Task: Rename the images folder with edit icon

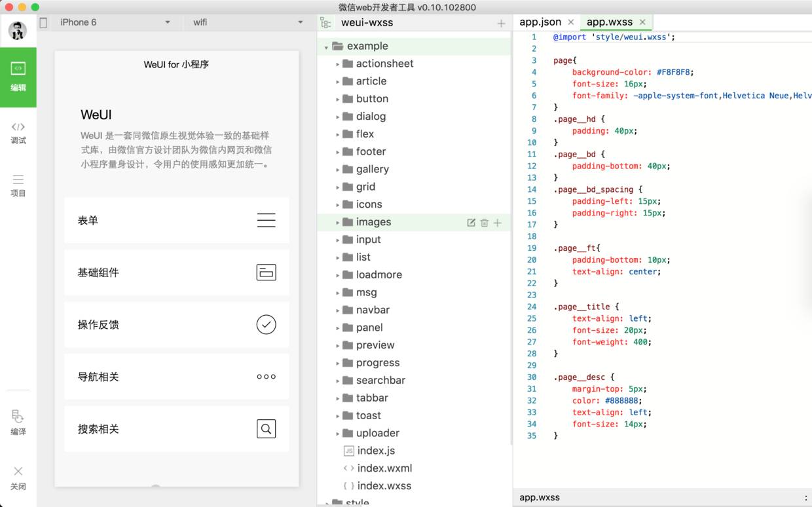Action: (471, 223)
